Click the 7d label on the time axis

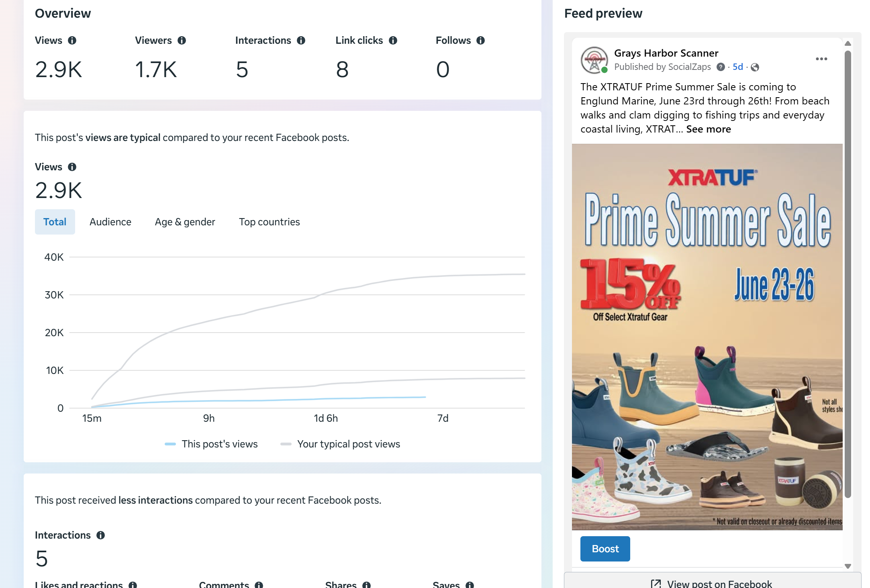coord(443,418)
